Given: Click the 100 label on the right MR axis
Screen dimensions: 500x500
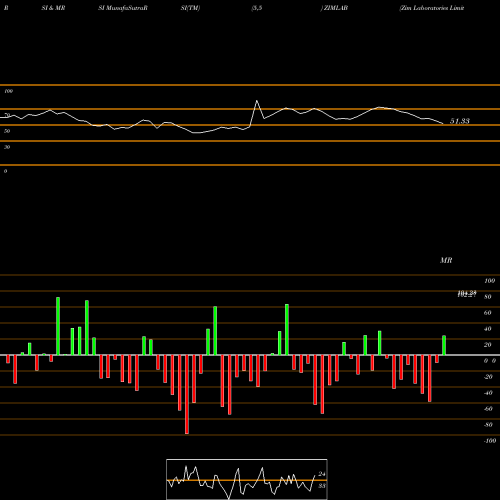Looking at the screenshot, I should 489,281.
